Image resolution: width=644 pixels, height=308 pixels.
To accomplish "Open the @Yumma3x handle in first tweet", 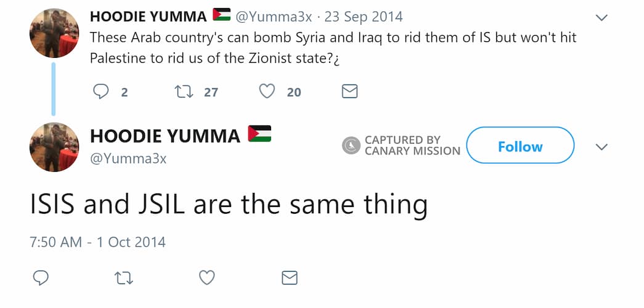I will tap(274, 17).
